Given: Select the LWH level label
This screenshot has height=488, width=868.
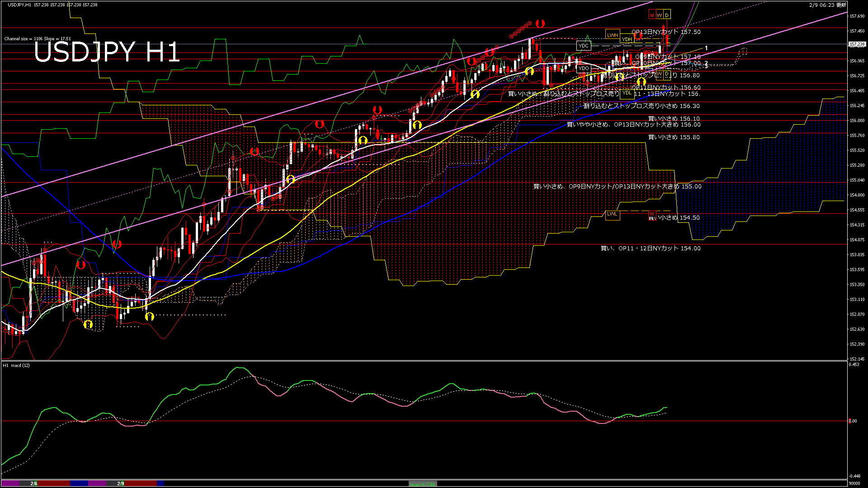Looking at the screenshot, I should (612, 35).
